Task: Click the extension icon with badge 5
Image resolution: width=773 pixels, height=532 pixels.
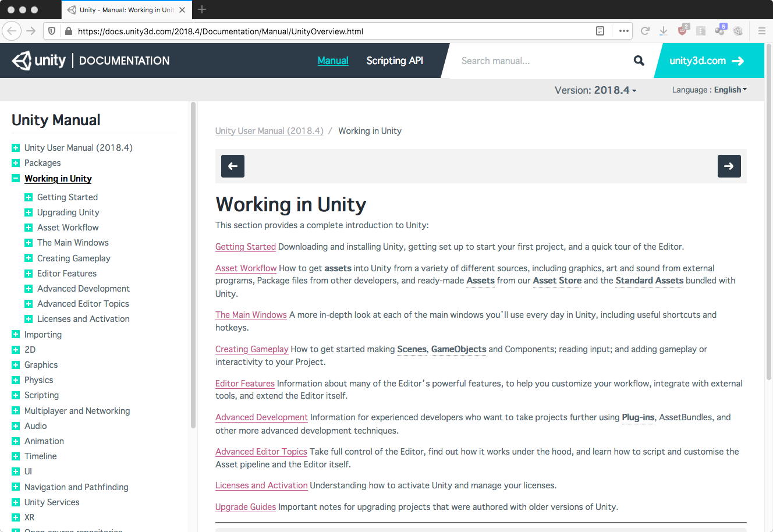Action: pos(721,30)
